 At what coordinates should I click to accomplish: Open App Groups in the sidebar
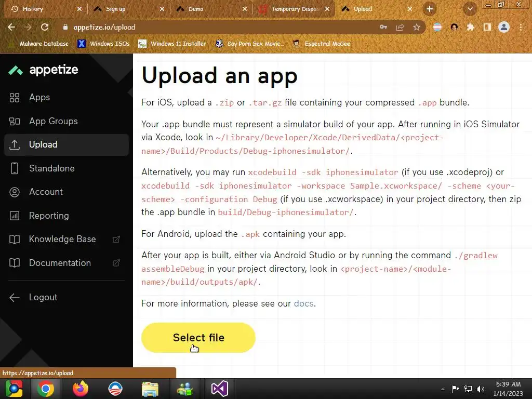click(54, 121)
